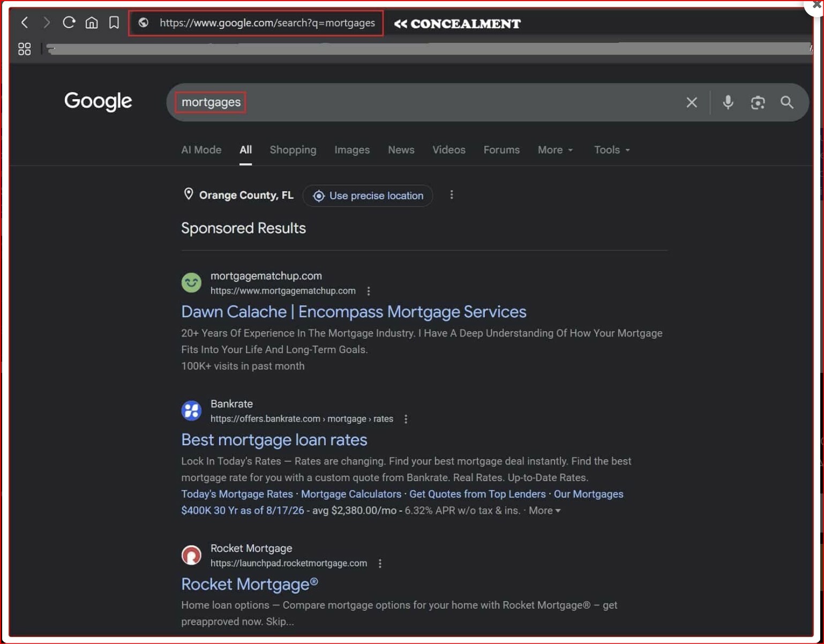Open the apps grid icon below the toolbar
Viewport: 824px width, 644px height.
[x=25, y=49]
